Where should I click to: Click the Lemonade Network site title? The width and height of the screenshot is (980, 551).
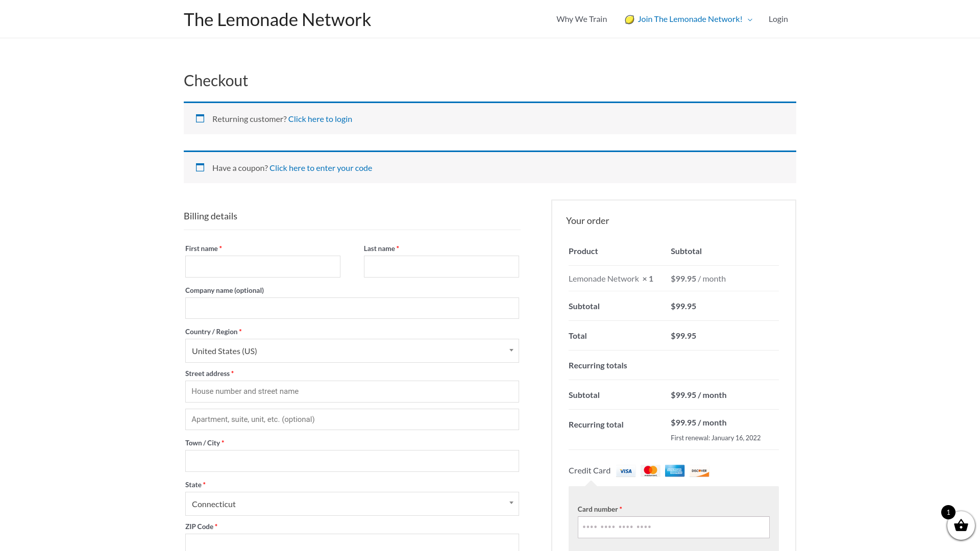click(x=277, y=19)
